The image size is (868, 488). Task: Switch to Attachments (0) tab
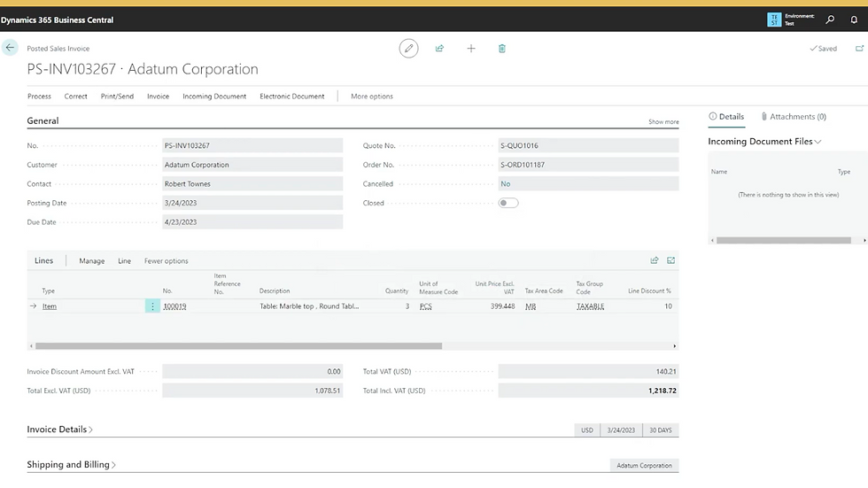(x=794, y=117)
